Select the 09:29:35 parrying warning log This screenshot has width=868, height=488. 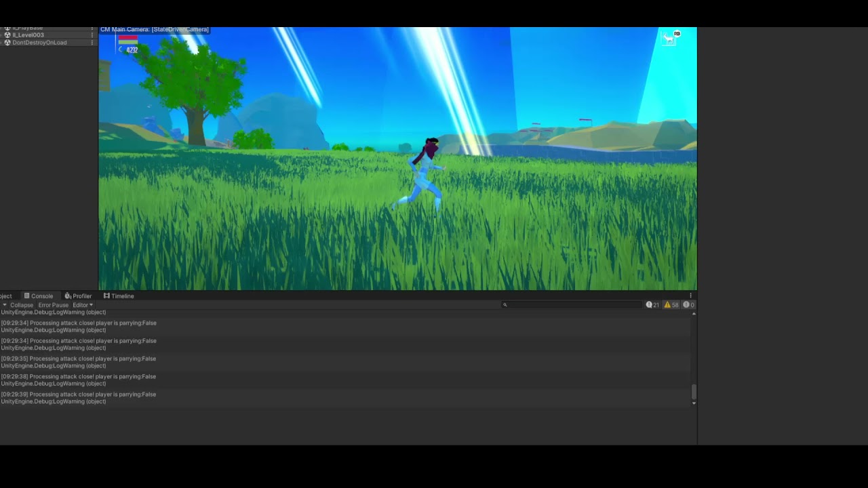coord(344,362)
